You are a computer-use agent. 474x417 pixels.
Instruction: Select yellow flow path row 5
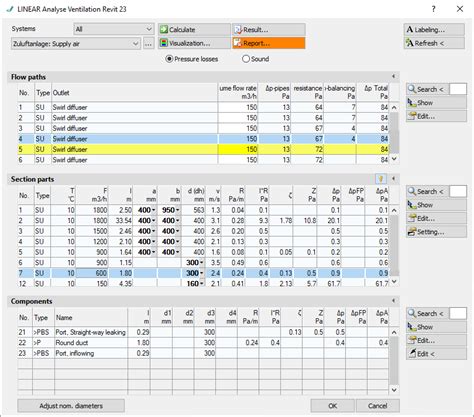point(203,149)
